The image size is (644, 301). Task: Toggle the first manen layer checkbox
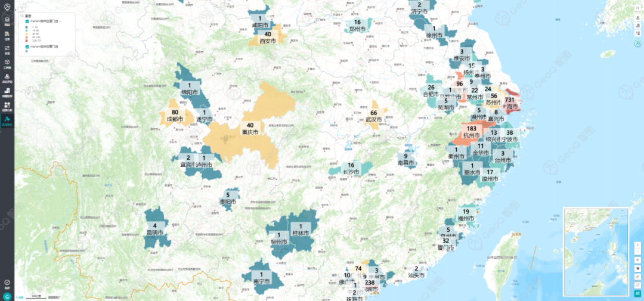coord(27,21)
